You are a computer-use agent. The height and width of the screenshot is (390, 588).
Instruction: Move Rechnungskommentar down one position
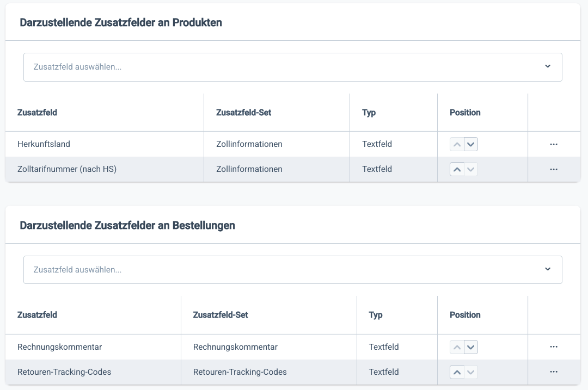pyautogui.click(x=471, y=347)
